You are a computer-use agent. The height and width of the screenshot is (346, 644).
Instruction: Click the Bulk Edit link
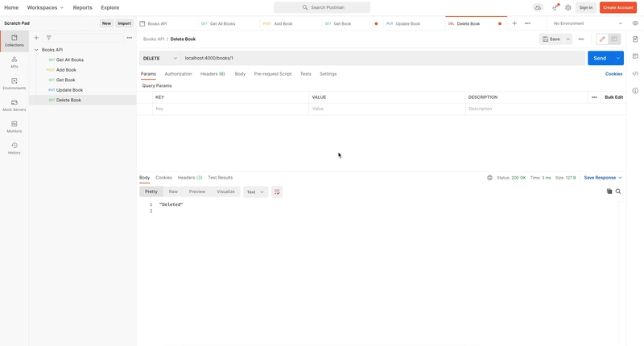pyautogui.click(x=613, y=97)
